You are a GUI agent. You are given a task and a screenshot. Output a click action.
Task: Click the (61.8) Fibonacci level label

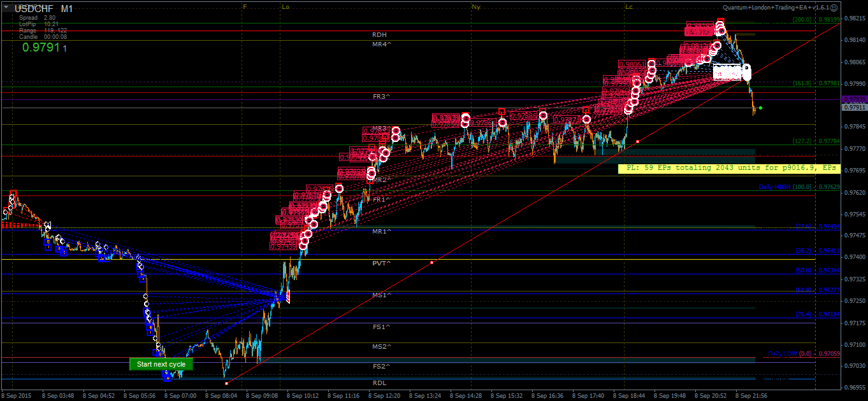pos(817,290)
